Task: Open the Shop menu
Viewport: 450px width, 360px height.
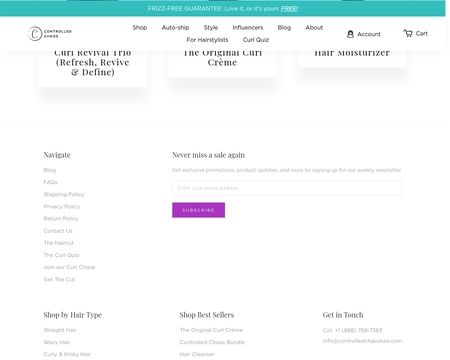Action: click(x=140, y=27)
